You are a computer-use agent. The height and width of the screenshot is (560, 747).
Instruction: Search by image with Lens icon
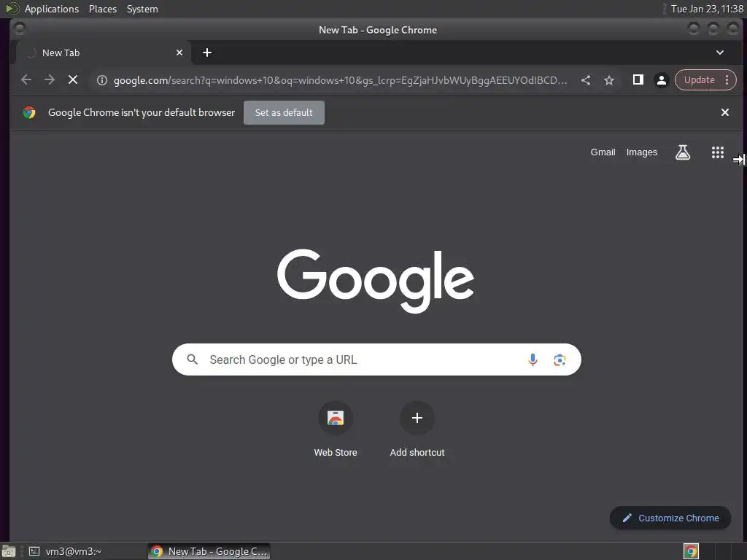pyautogui.click(x=560, y=359)
